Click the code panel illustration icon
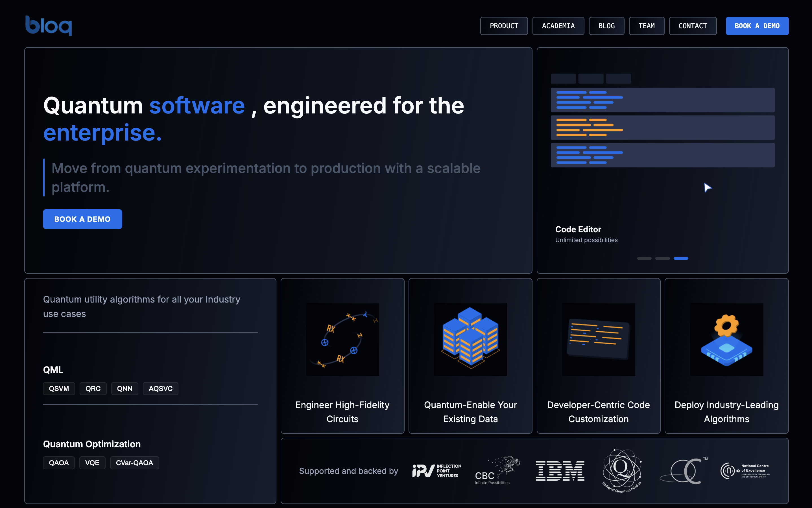This screenshot has width=812, height=508. click(x=599, y=339)
